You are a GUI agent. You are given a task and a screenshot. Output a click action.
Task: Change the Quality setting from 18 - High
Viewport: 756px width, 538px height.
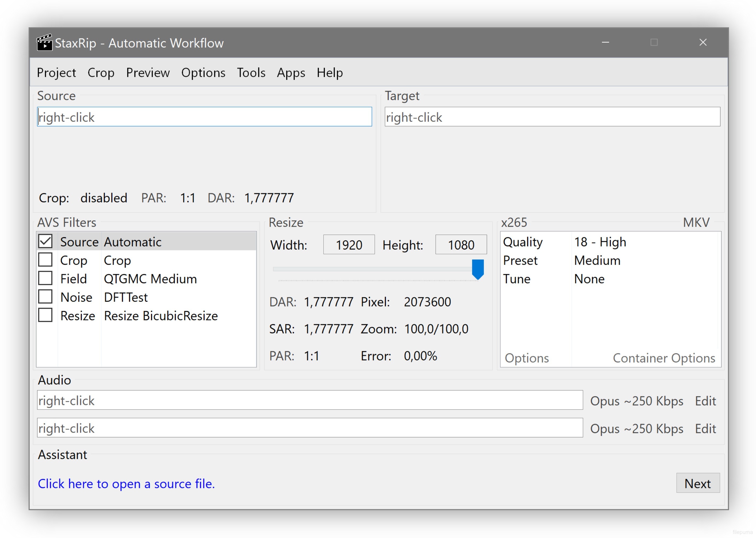pos(600,241)
